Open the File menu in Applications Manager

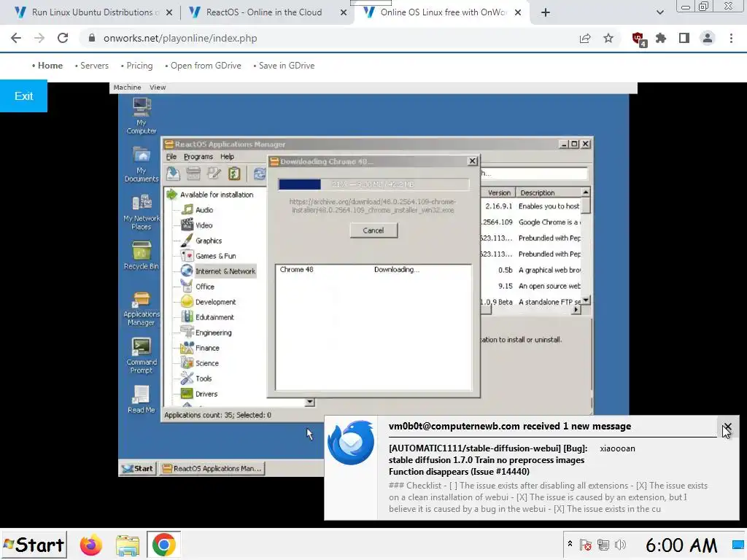click(171, 157)
